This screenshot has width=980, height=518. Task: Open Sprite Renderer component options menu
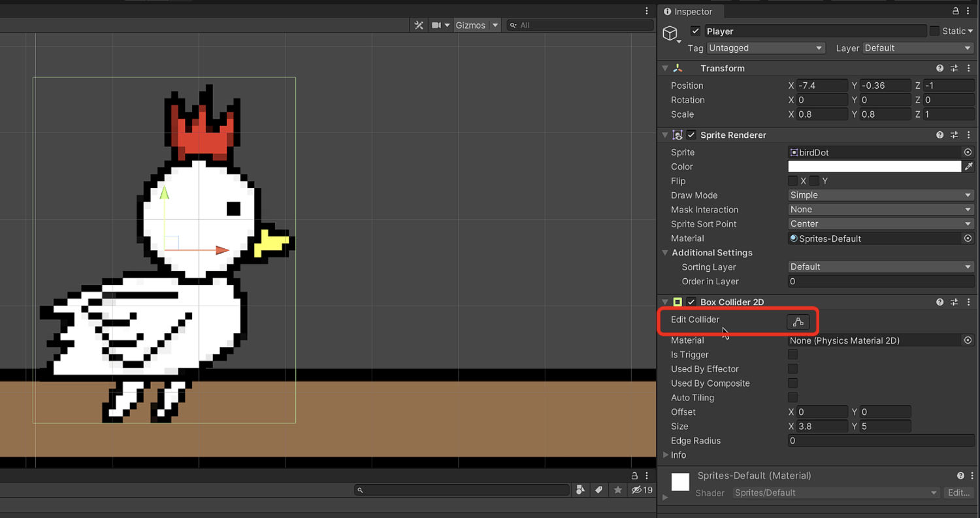pyautogui.click(x=968, y=135)
